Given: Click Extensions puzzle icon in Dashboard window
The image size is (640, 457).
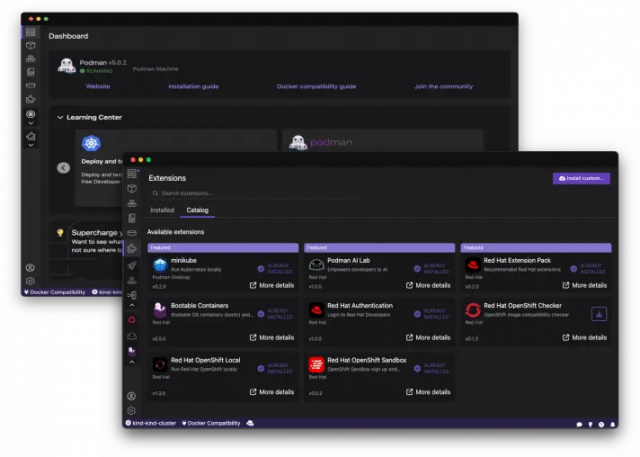Looking at the screenshot, I should 31,99.
